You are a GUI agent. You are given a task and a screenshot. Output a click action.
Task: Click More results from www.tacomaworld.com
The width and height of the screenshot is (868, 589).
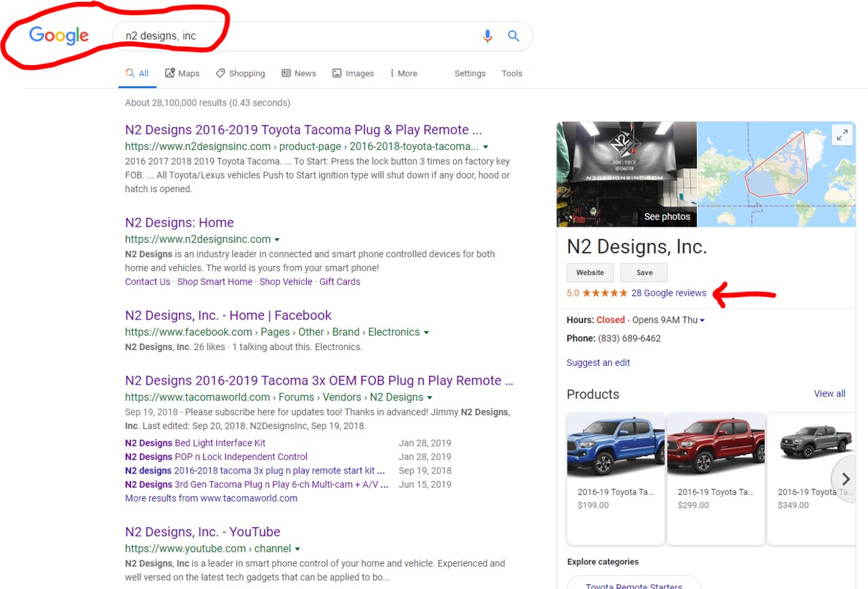click(211, 498)
